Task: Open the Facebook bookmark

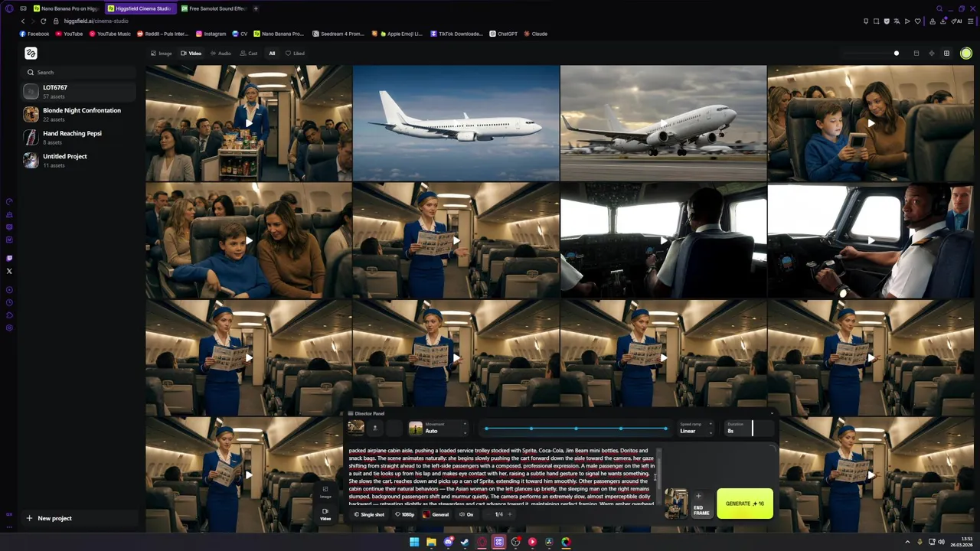Action: (34, 34)
